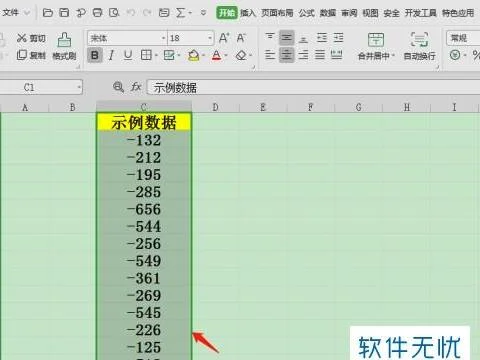
Task: Click the Name Box showing C1
Action: 41,88
